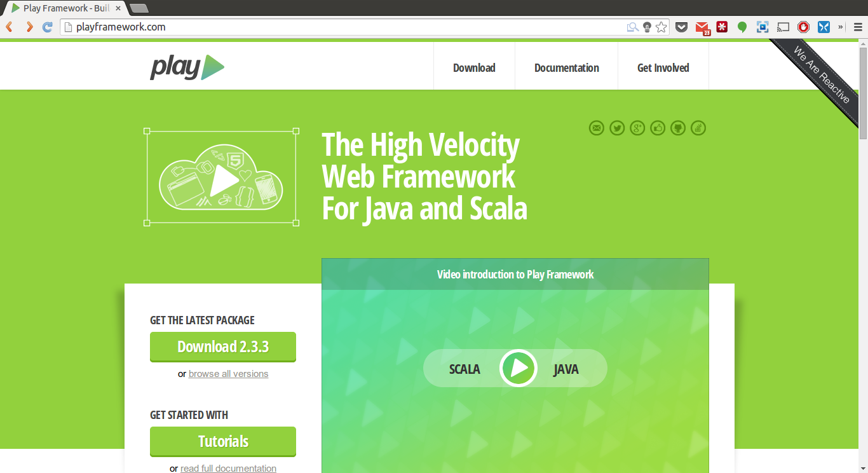
Task: Click the Google Plus social icon
Action: click(637, 128)
